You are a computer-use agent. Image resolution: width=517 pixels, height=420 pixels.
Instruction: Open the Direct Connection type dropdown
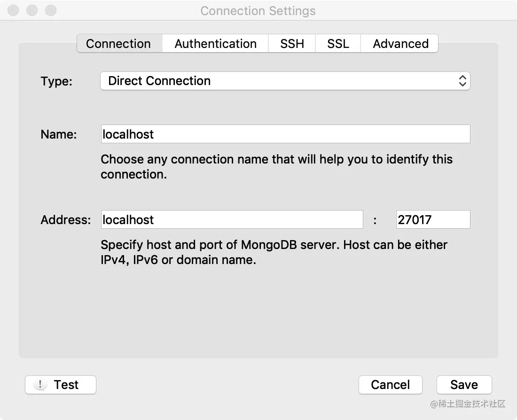[x=285, y=81]
